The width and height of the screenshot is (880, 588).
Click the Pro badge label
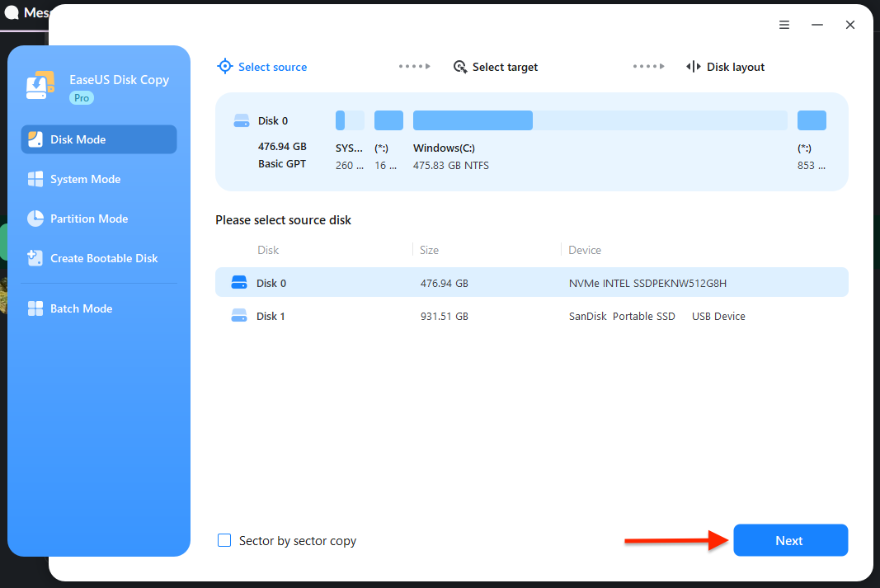[81, 97]
